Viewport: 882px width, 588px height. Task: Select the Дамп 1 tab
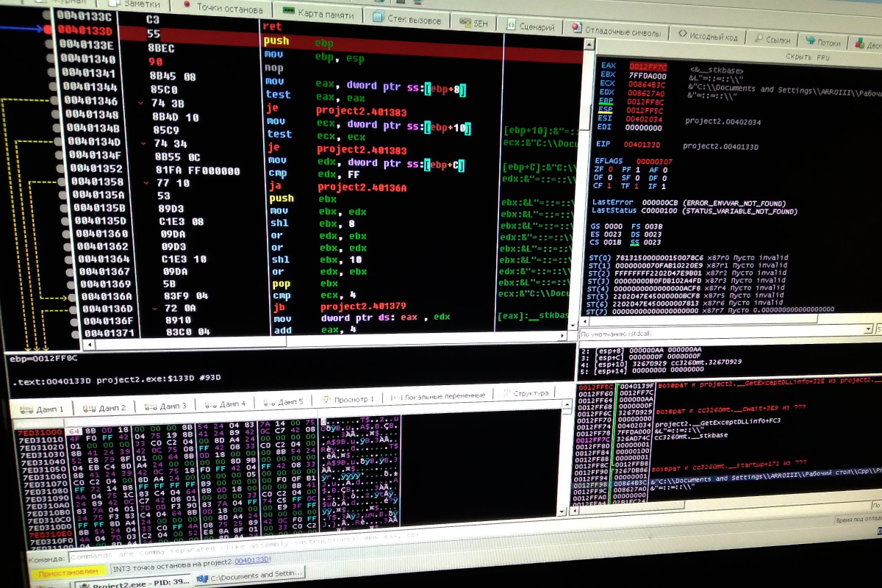(x=43, y=408)
